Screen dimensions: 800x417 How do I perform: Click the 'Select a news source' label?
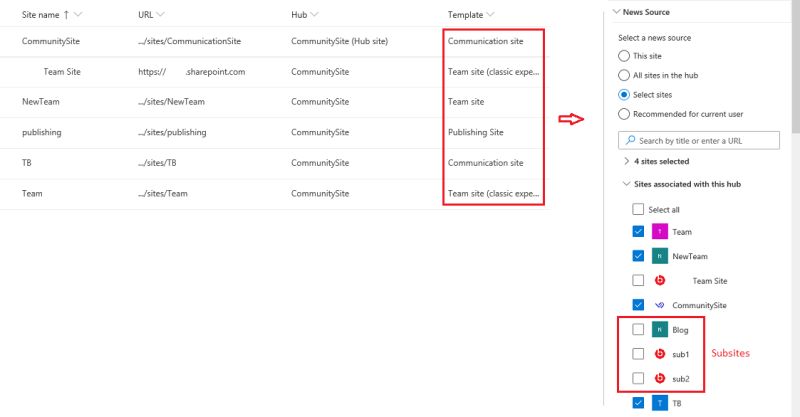(x=654, y=38)
